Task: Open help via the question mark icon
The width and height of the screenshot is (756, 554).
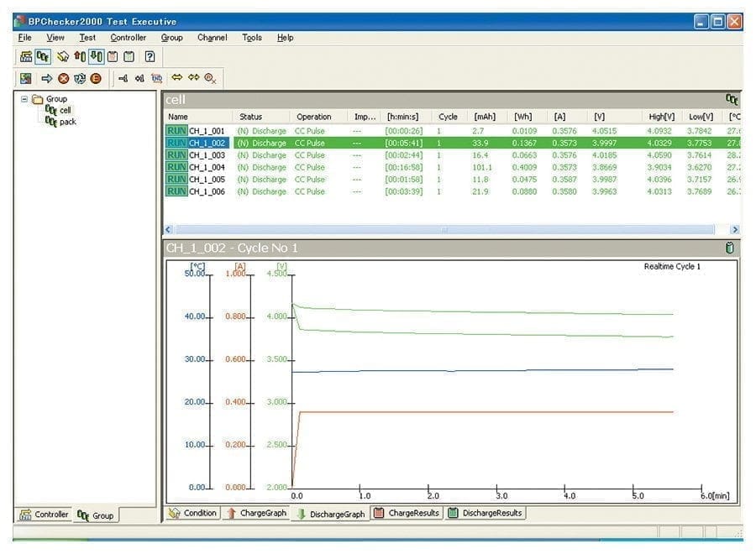Action: point(150,57)
